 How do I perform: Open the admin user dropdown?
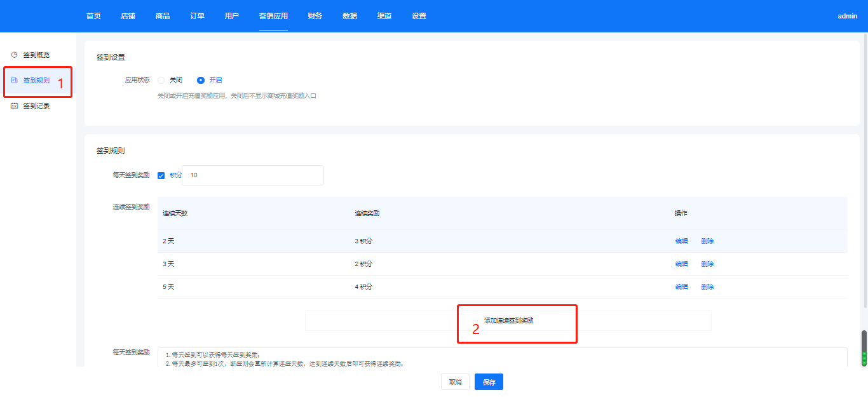click(847, 17)
